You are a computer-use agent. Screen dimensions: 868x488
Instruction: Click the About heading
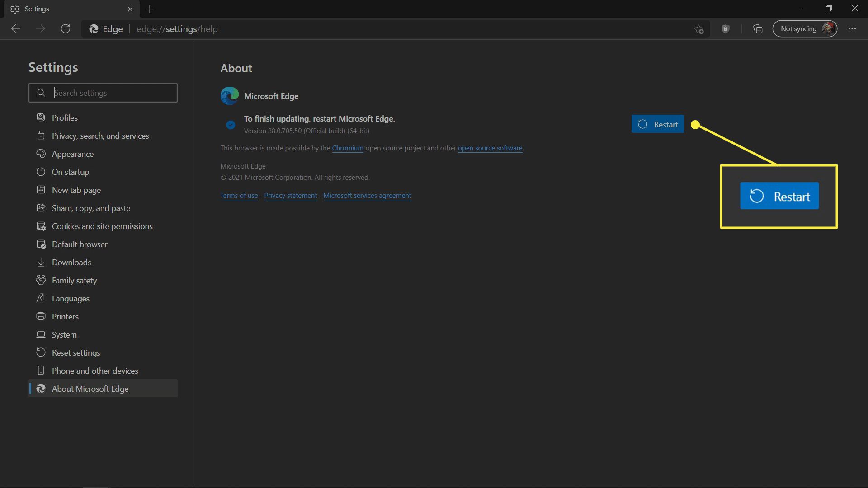pyautogui.click(x=236, y=68)
